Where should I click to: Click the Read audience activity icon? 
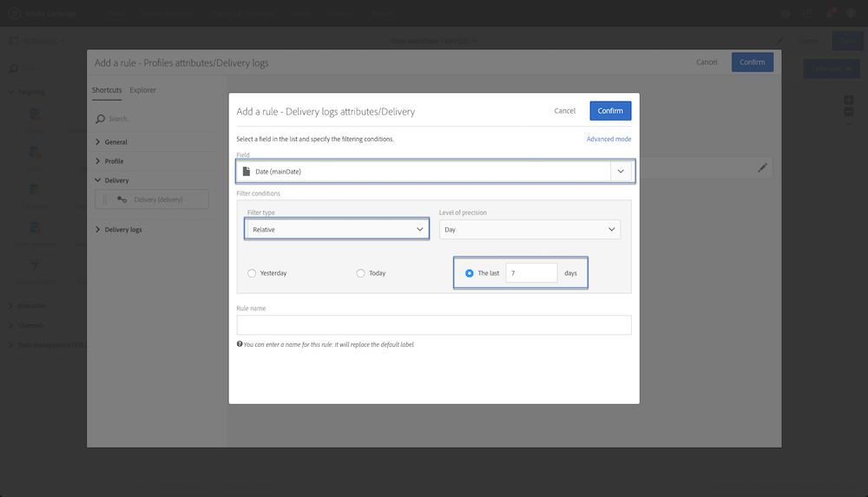point(35,228)
